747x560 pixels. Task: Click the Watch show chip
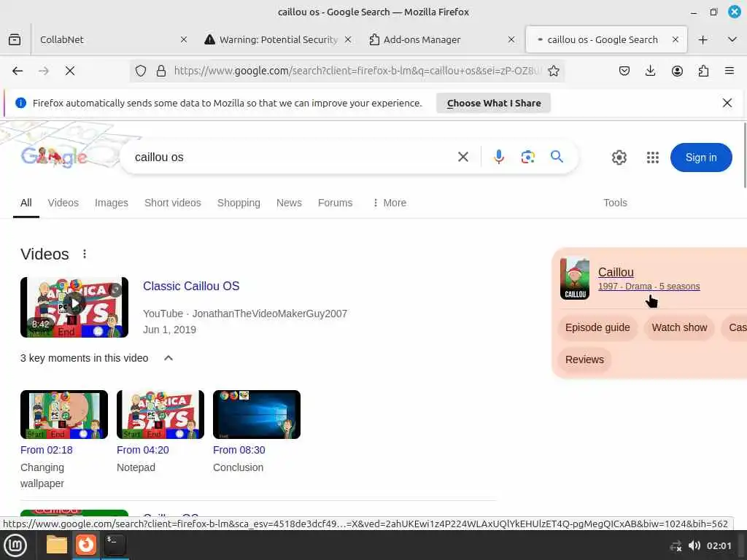pyautogui.click(x=679, y=327)
